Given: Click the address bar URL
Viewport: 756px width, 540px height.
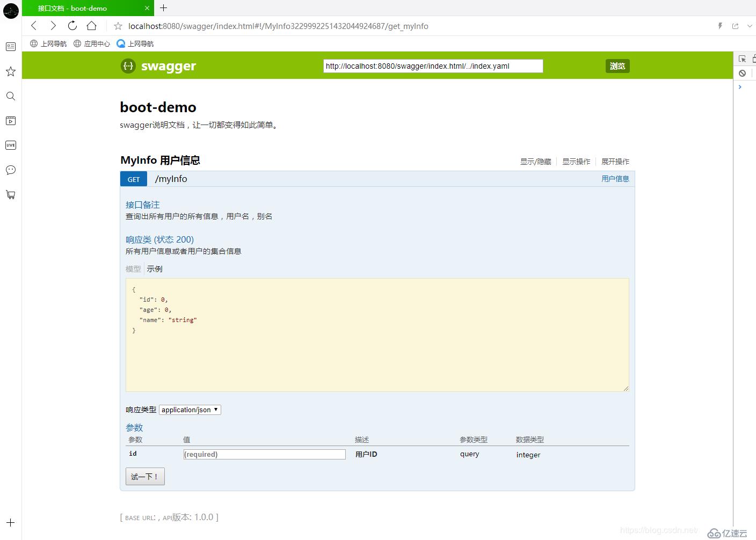Looking at the screenshot, I should [x=278, y=26].
